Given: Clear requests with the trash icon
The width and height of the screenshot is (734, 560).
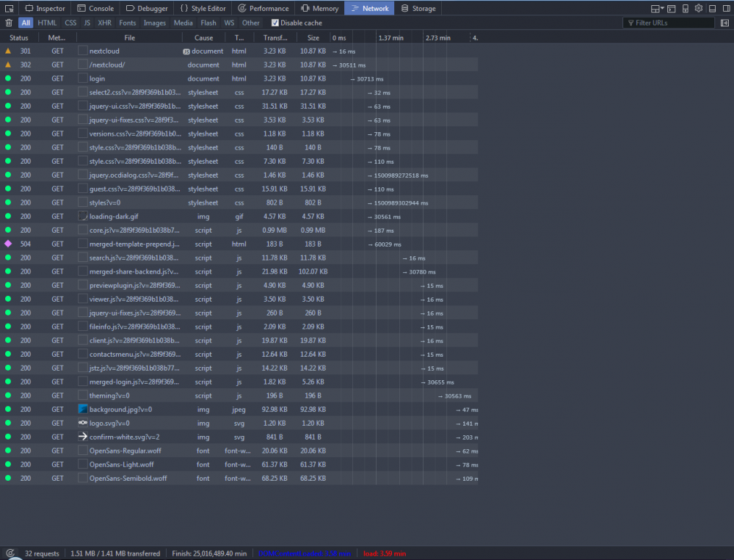Looking at the screenshot, I should tap(9, 23).
